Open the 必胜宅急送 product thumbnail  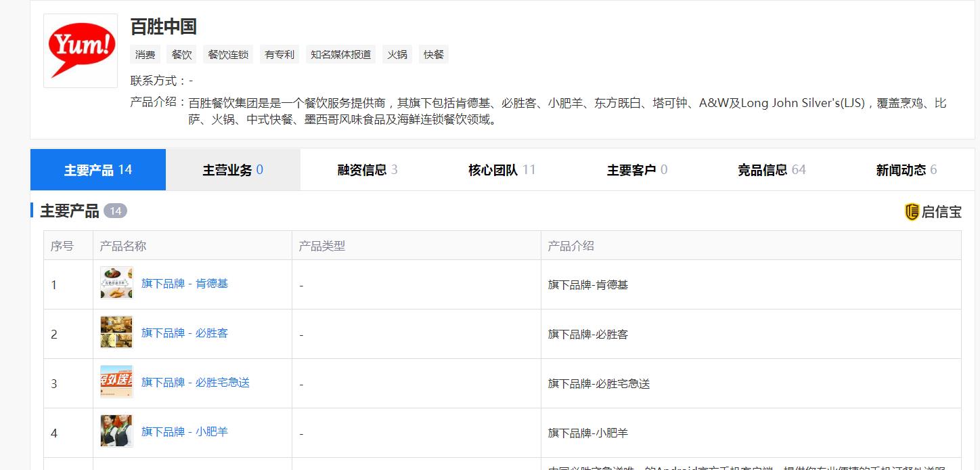click(x=116, y=382)
